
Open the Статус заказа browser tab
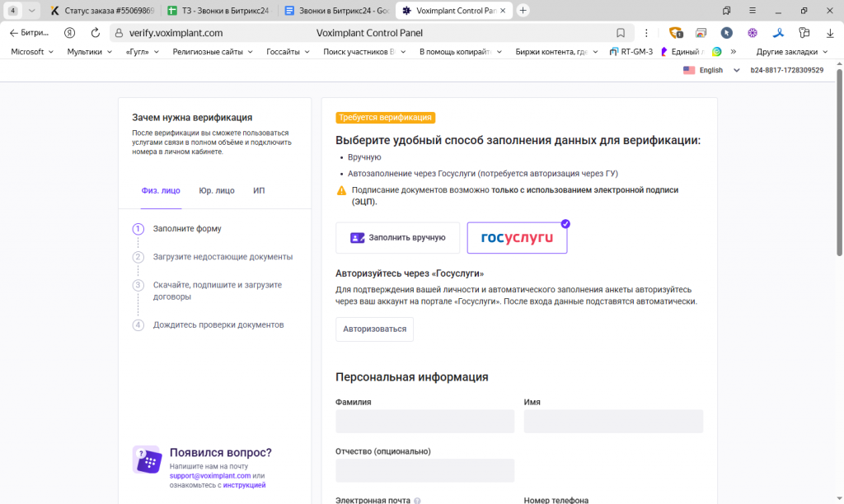point(101,10)
